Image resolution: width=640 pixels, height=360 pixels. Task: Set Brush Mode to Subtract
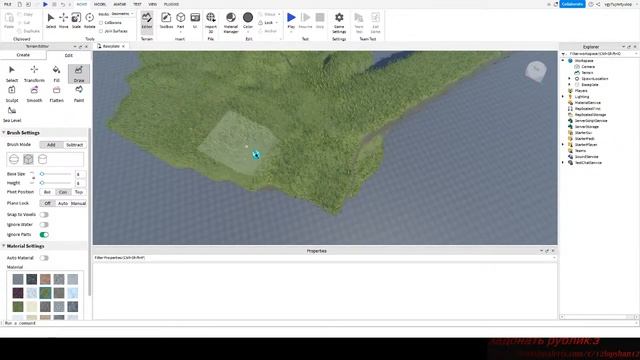tap(74, 145)
